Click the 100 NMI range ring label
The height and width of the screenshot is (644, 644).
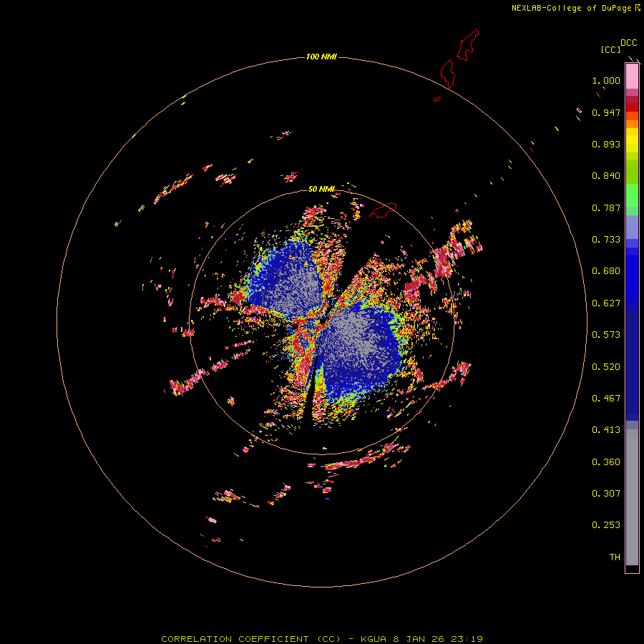(321, 57)
